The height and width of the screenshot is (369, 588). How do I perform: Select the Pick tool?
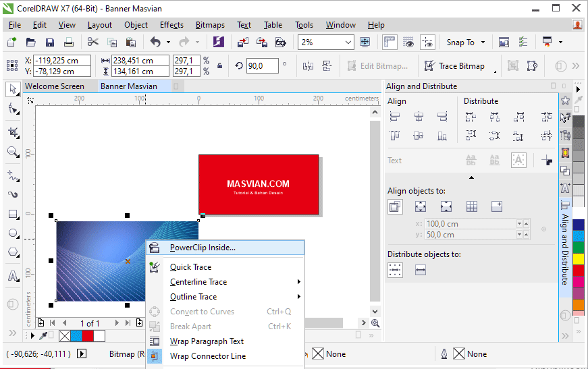13,90
